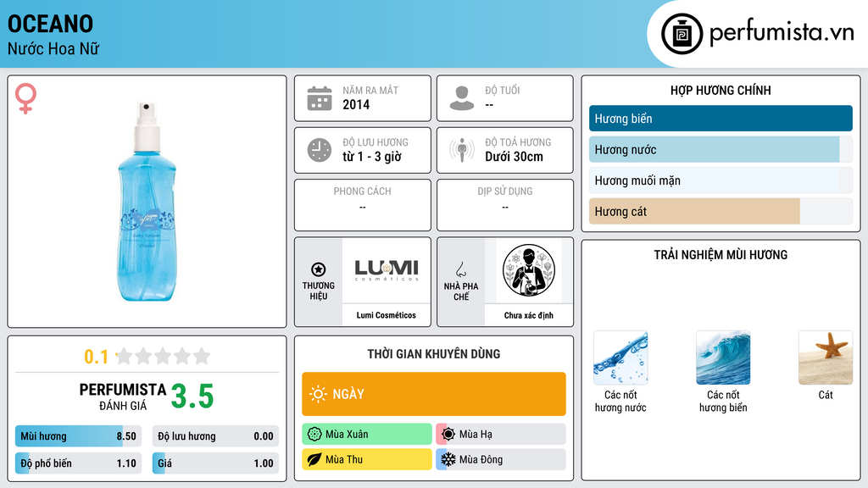Viewport: 868px width, 488px height.
Task: Click the Nước Hoa Nữ subtitle
Action: [53, 48]
